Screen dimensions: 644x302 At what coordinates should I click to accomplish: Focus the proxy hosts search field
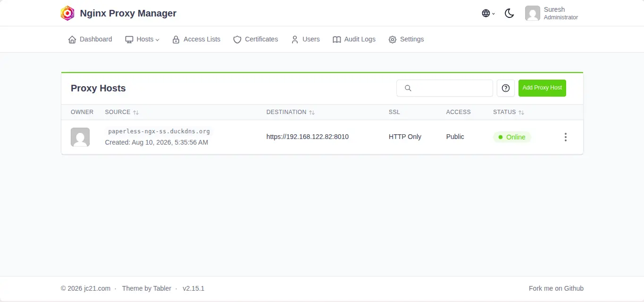pyautogui.click(x=444, y=88)
